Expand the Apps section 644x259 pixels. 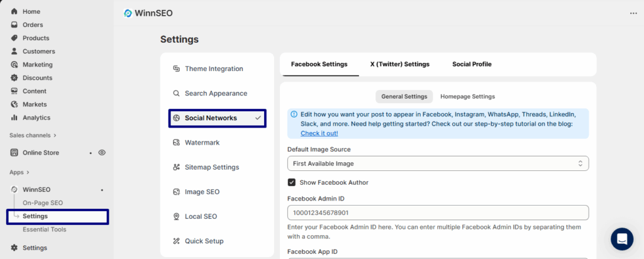[19, 172]
